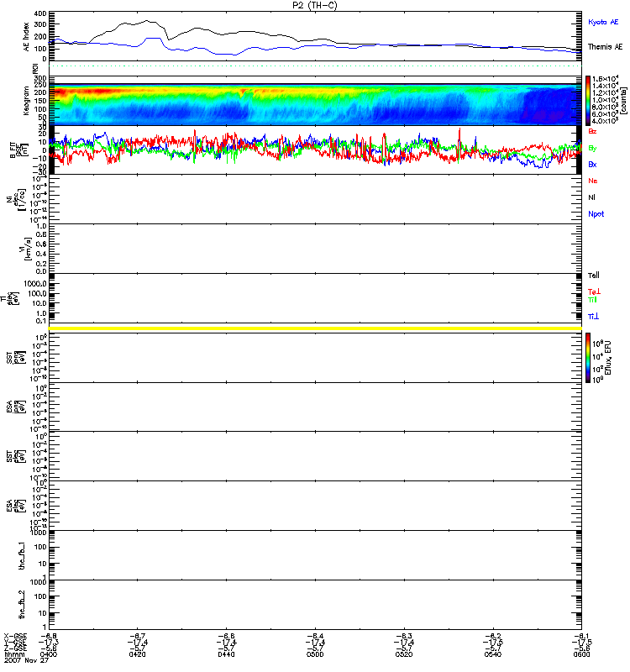This screenshot has height=672, width=630.
Task: Click the EFlux, EFU color bar title
Action: click(607, 358)
